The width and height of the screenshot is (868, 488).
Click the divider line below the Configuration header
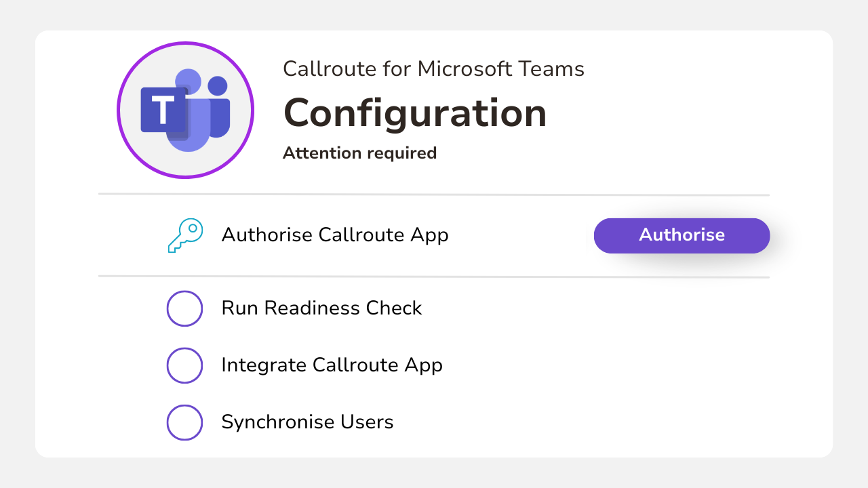tap(434, 195)
